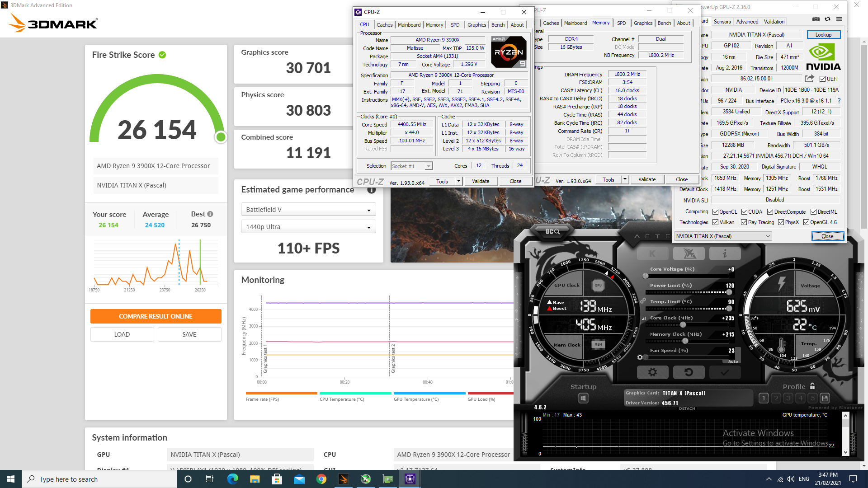Open Afterburner settings gear button
The image size is (868, 488).
(x=652, y=372)
